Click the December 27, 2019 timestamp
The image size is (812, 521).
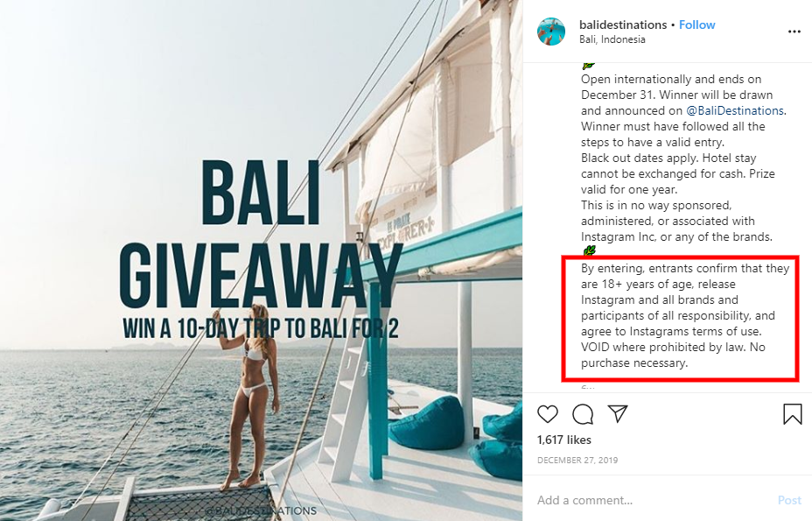[x=577, y=460]
